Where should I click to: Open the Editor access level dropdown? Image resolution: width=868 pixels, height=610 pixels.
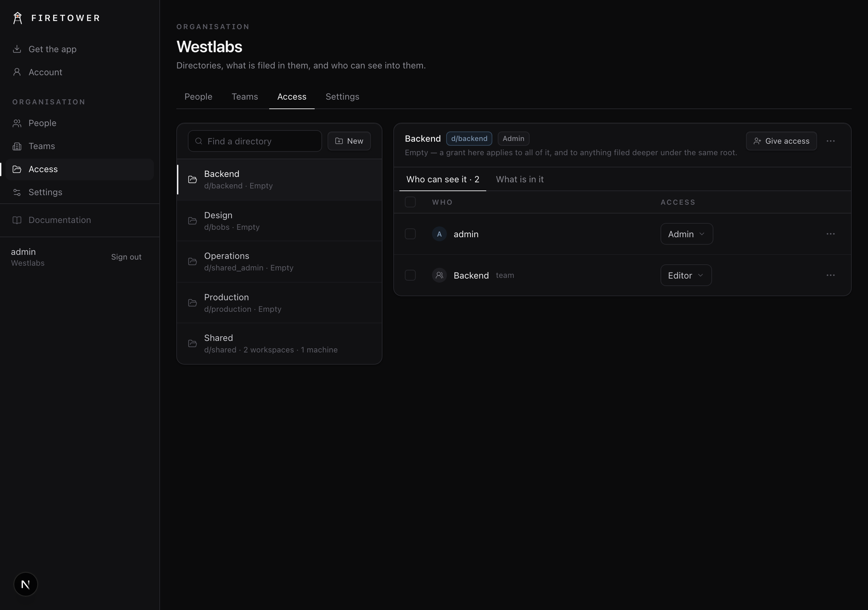[686, 275]
